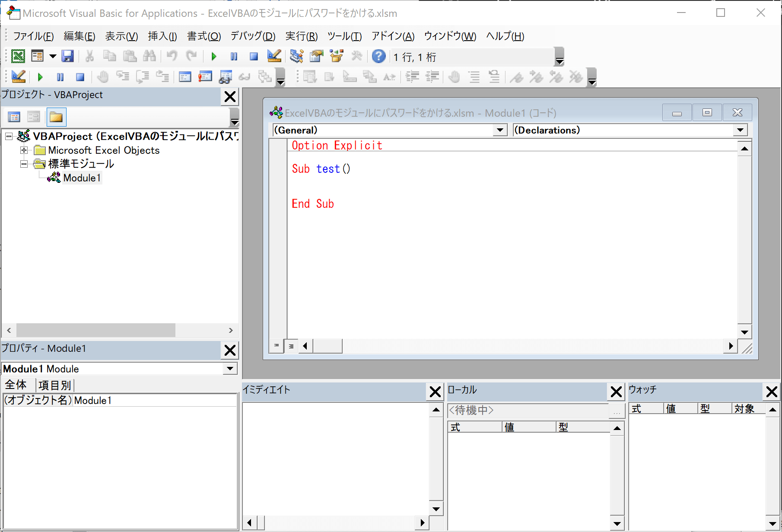The width and height of the screenshot is (782, 532).
Task: Run the macro with the green play icon
Action: pyautogui.click(x=214, y=56)
